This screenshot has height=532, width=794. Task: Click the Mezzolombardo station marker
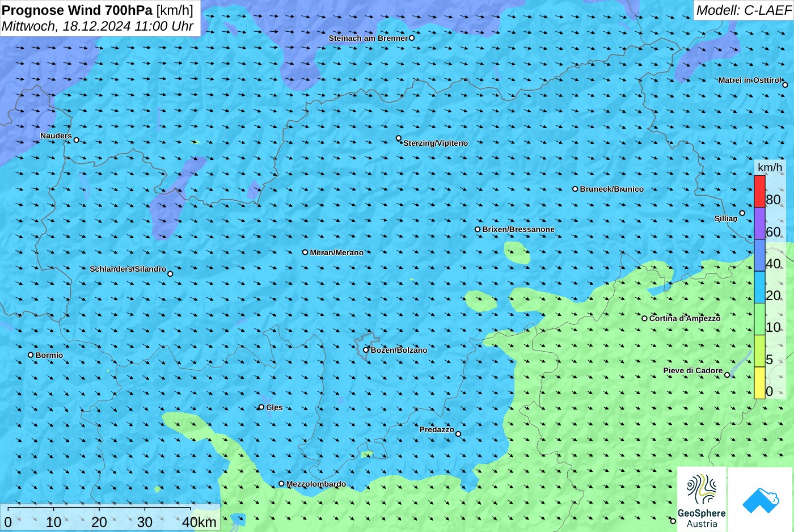click(x=281, y=484)
